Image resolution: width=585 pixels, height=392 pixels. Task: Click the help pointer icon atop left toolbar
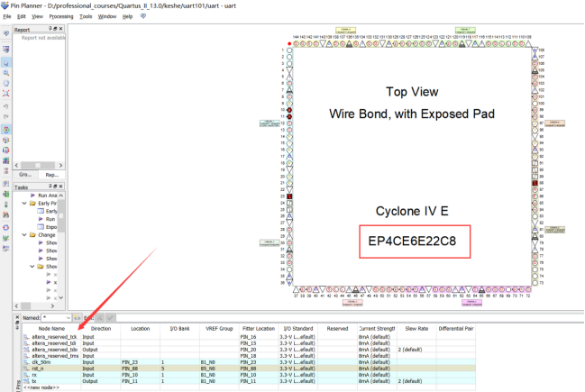click(x=6, y=33)
